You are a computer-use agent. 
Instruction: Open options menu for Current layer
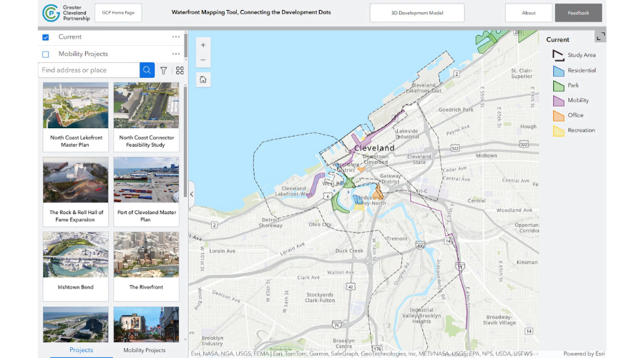point(176,37)
